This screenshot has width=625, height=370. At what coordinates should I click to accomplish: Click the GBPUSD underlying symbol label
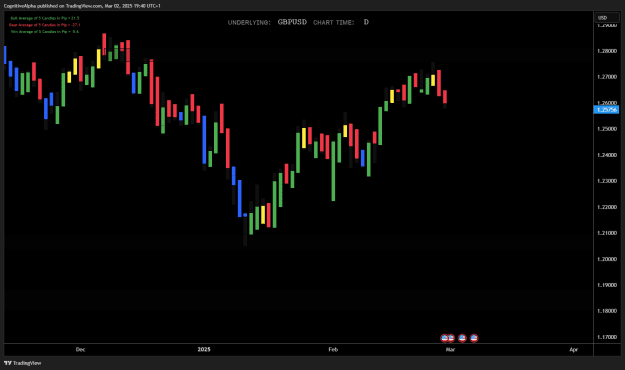[x=292, y=22]
